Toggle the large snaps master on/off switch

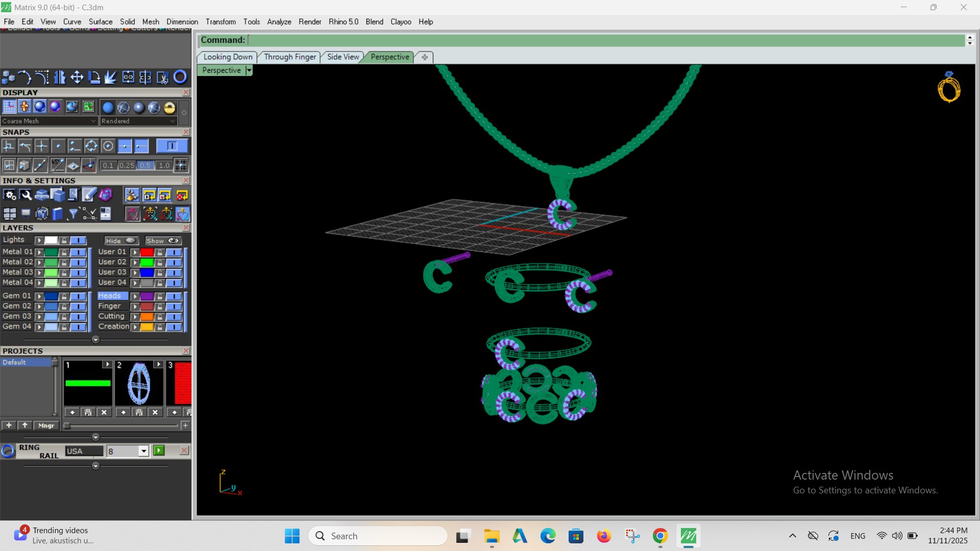tap(172, 146)
